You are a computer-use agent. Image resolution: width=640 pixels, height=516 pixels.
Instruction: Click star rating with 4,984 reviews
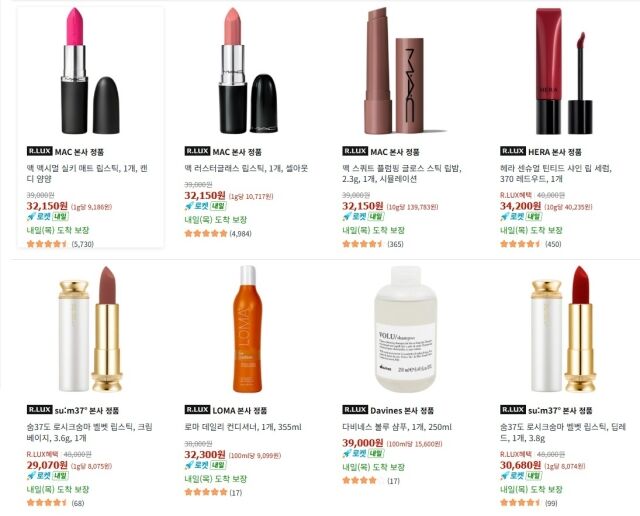[206, 234]
